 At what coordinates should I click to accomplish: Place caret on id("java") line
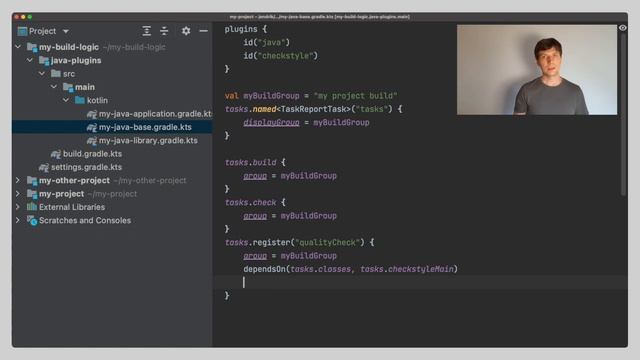click(x=267, y=42)
